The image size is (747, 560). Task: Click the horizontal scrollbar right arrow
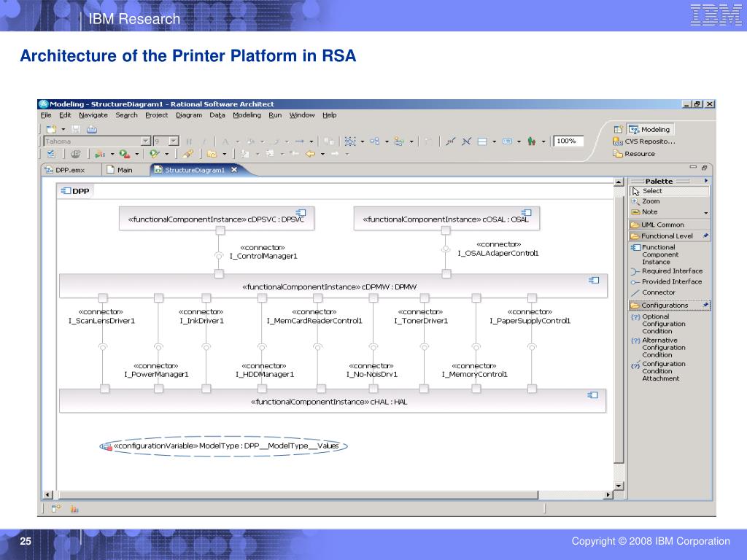608,495
